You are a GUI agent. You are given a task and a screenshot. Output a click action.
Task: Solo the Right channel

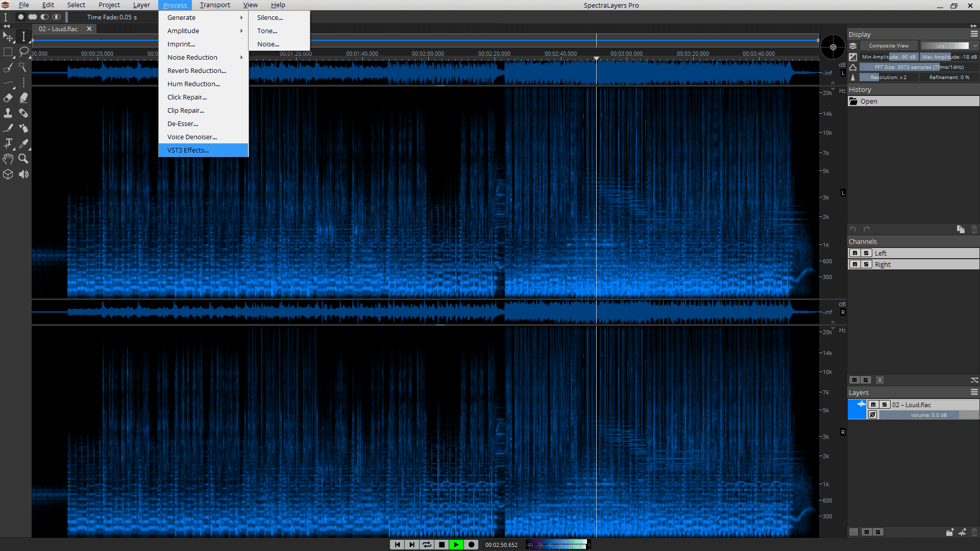point(866,264)
